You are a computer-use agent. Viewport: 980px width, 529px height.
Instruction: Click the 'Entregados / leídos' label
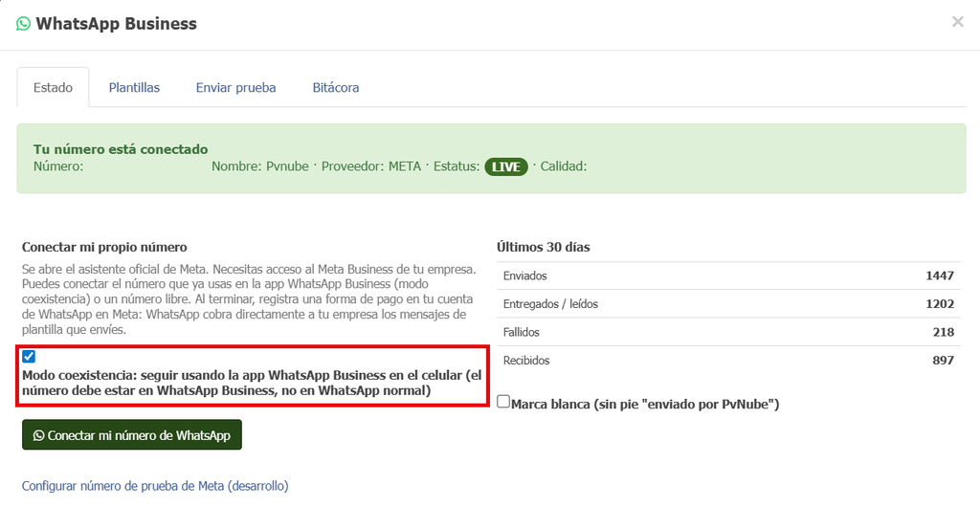coord(550,304)
